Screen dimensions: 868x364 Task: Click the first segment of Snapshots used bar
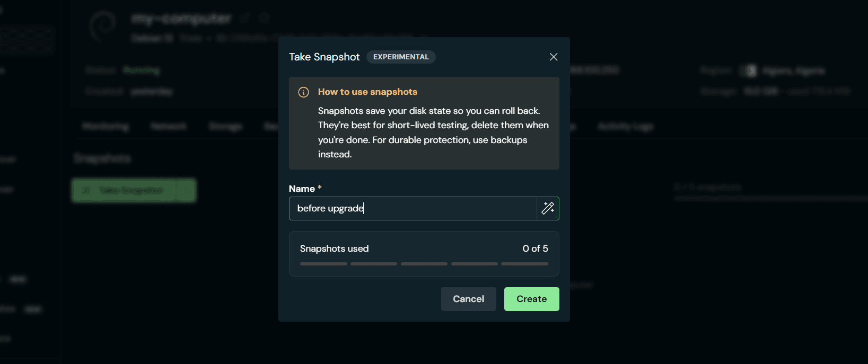[323, 264]
